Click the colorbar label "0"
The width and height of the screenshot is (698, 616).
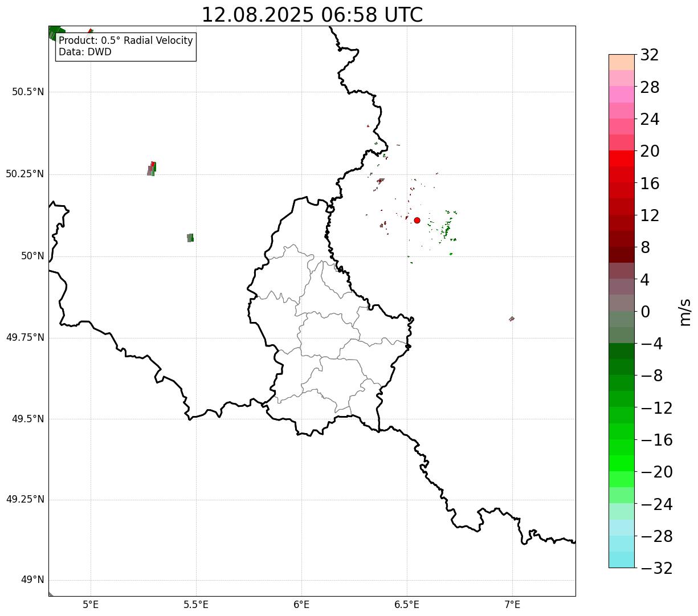(645, 312)
